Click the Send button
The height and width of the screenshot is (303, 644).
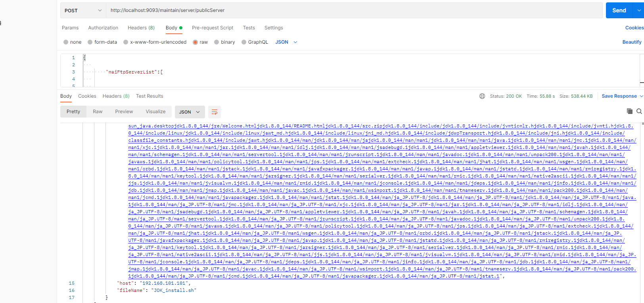[619, 10]
